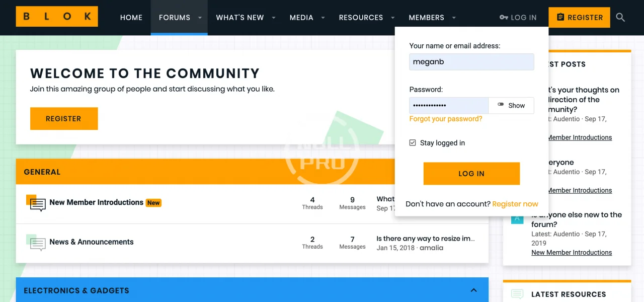
Task: Open the Members menu item
Action: (426, 18)
